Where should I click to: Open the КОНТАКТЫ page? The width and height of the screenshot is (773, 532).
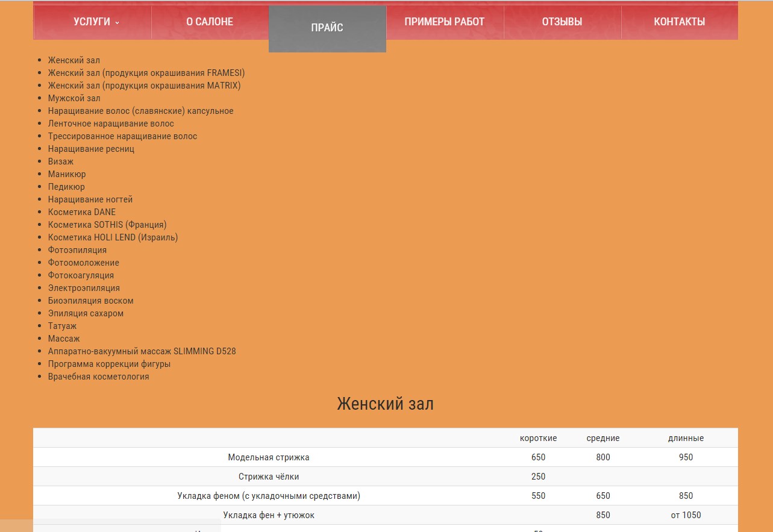pos(679,22)
